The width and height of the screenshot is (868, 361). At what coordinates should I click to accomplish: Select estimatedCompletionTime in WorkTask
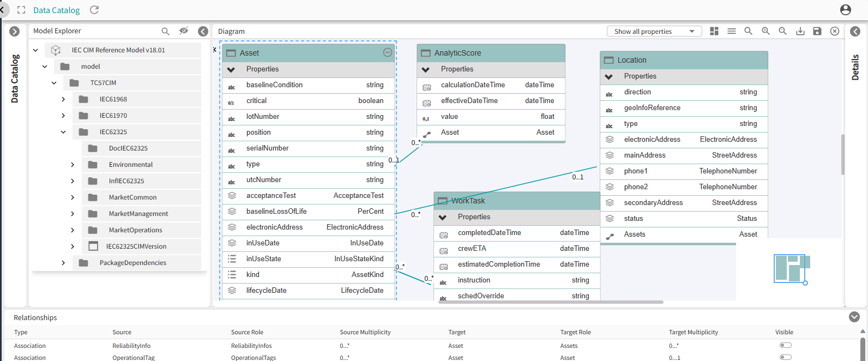pyautogui.click(x=517, y=264)
